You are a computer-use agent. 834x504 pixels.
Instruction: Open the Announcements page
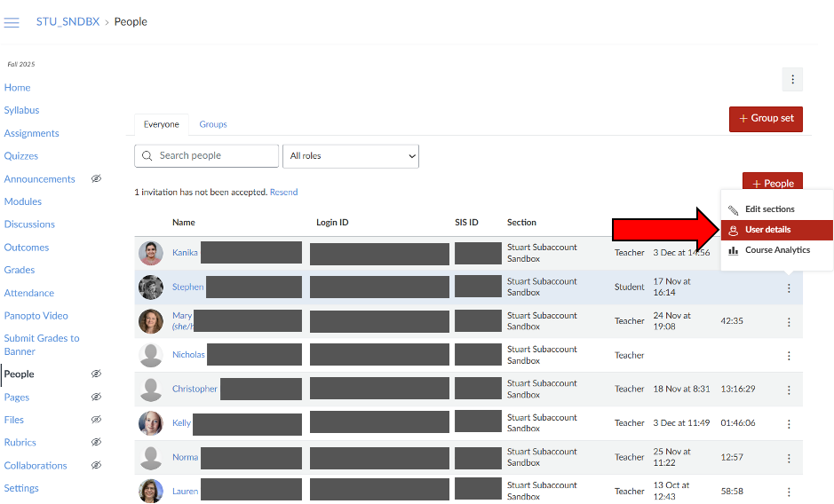tap(39, 179)
